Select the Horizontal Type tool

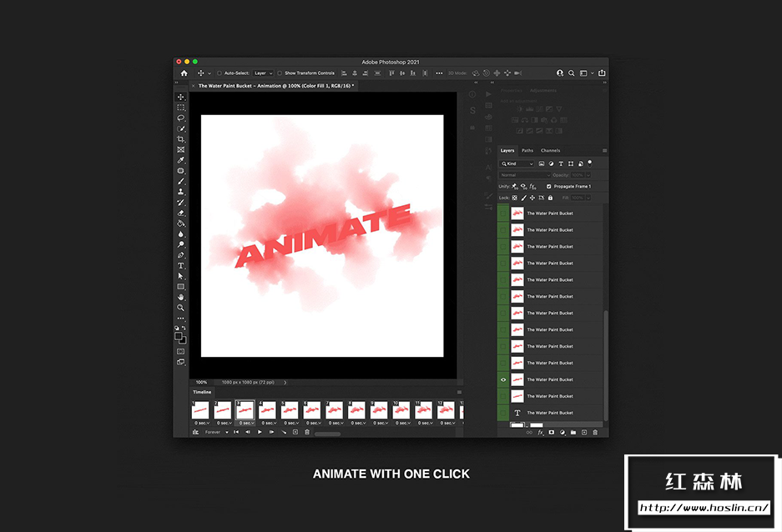pyautogui.click(x=180, y=265)
